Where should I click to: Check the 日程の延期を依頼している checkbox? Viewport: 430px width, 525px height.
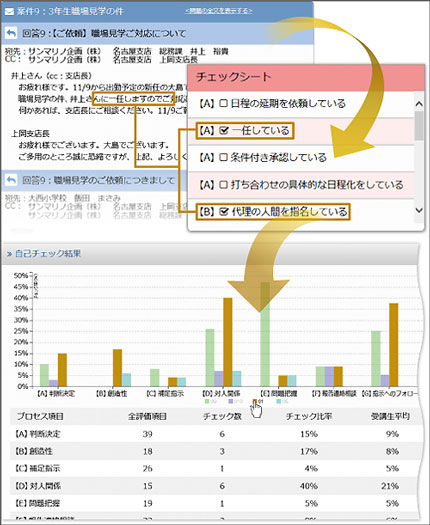point(223,103)
